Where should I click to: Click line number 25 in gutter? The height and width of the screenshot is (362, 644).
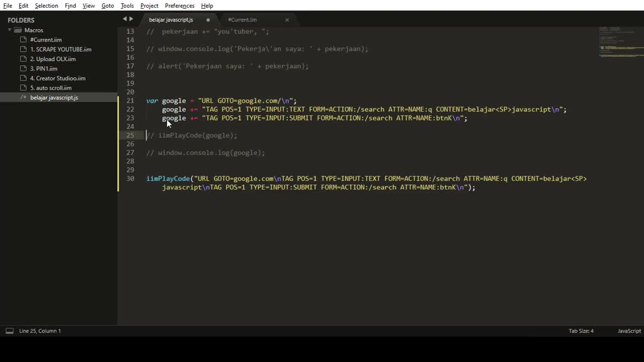click(130, 135)
